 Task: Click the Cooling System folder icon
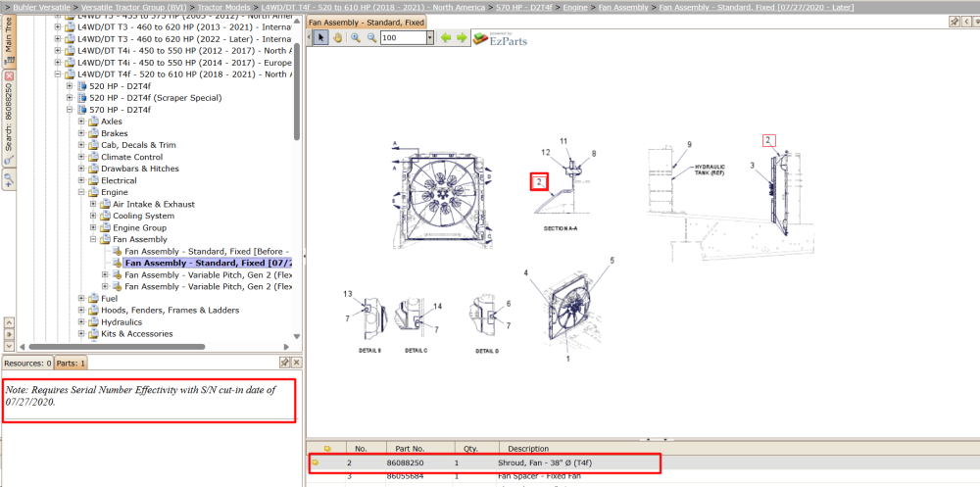coord(106,216)
